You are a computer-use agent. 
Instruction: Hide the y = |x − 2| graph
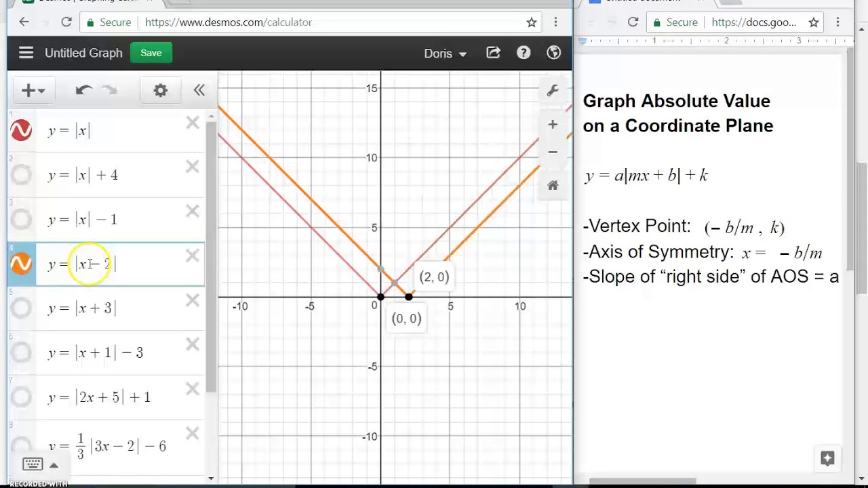[x=21, y=263]
